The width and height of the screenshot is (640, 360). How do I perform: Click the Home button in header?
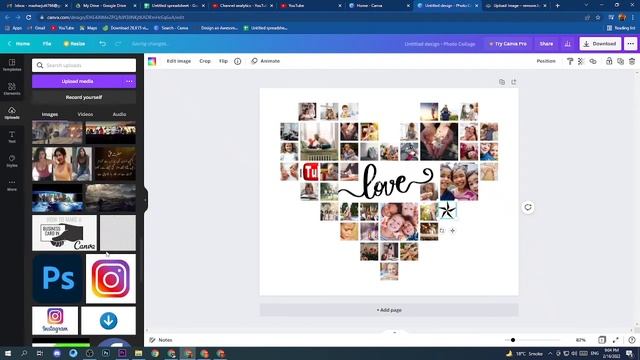(x=19, y=44)
